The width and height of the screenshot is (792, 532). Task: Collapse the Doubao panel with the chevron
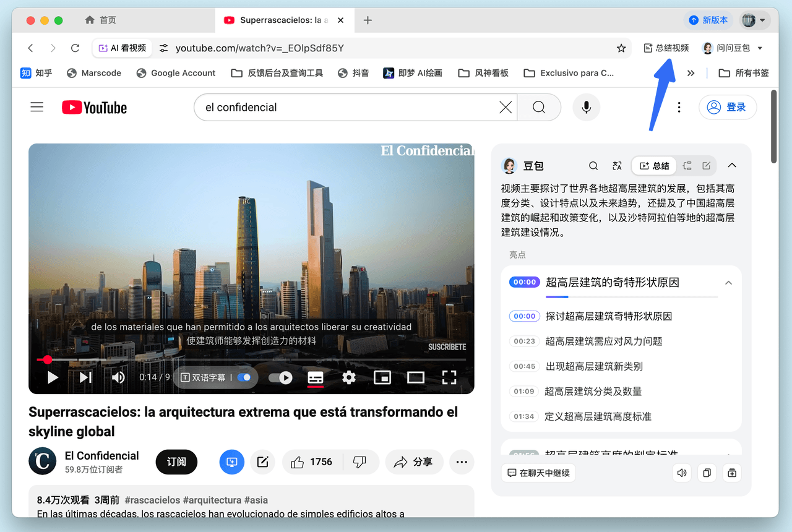pyautogui.click(x=732, y=166)
